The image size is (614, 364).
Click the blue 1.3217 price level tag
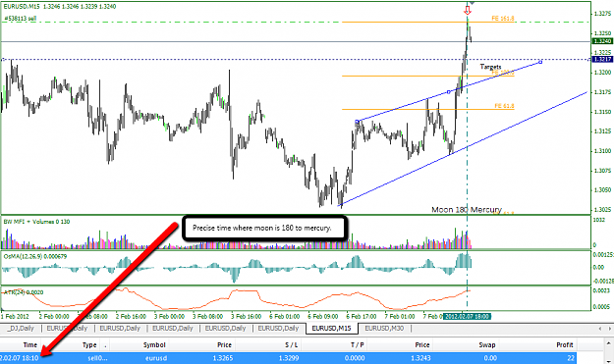[602, 59]
